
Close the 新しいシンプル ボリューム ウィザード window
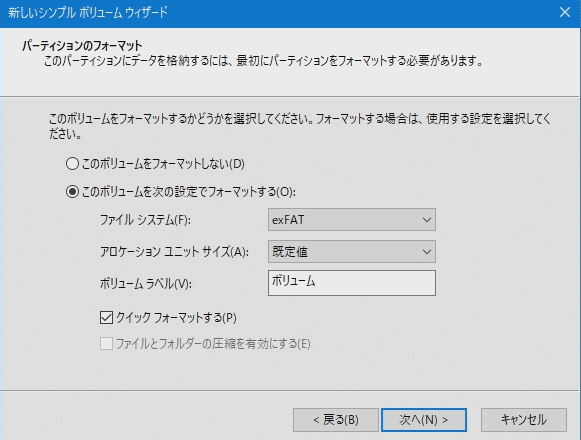coord(565,12)
